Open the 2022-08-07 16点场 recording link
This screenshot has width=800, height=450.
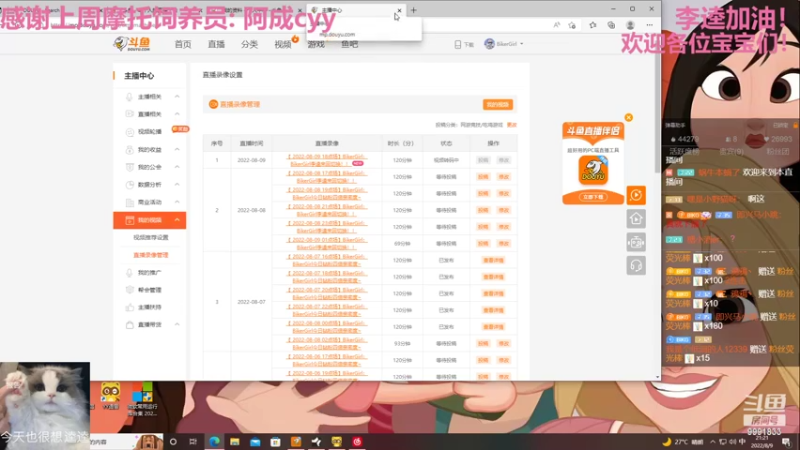click(x=327, y=260)
